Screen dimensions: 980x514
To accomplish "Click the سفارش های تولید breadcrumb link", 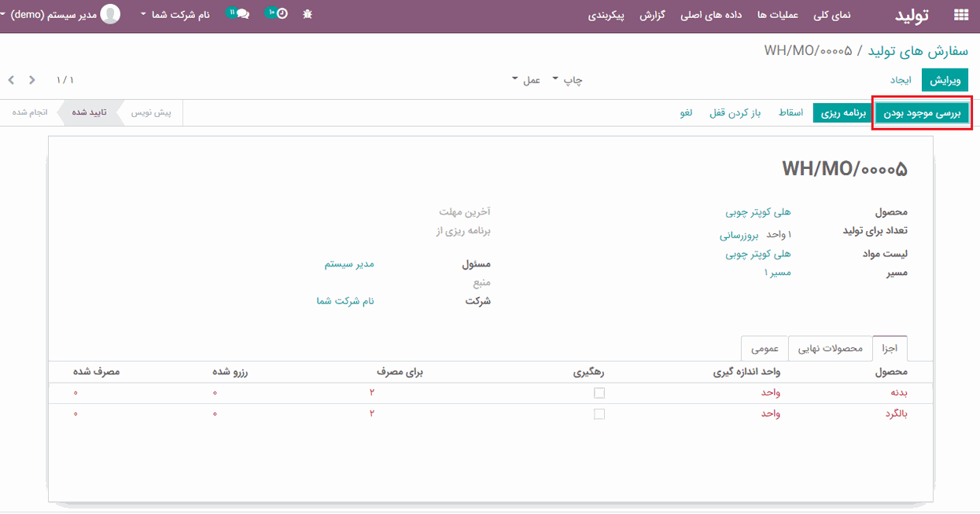I will click(919, 51).
